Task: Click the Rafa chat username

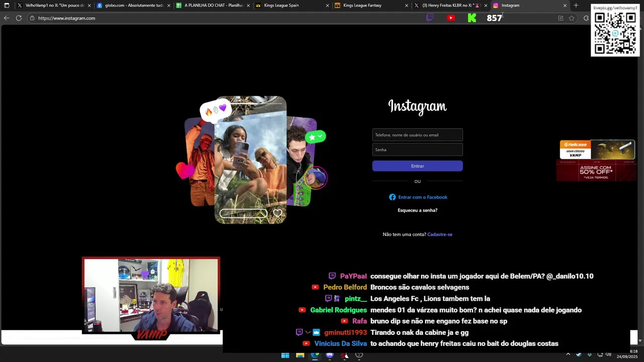Action: [x=360, y=321]
